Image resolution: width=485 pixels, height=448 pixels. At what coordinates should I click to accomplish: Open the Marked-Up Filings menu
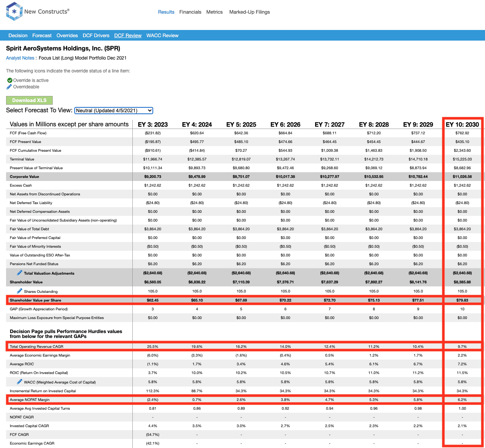coord(250,12)
